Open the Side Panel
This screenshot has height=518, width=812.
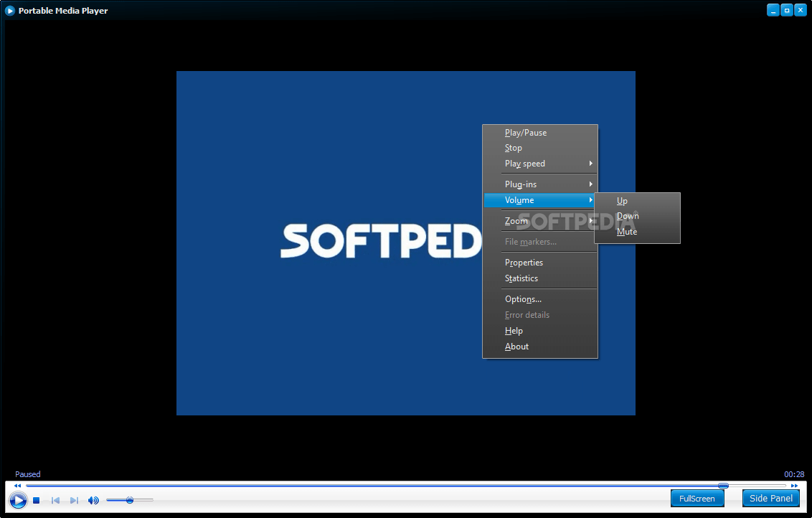click(x=771, y=499)
